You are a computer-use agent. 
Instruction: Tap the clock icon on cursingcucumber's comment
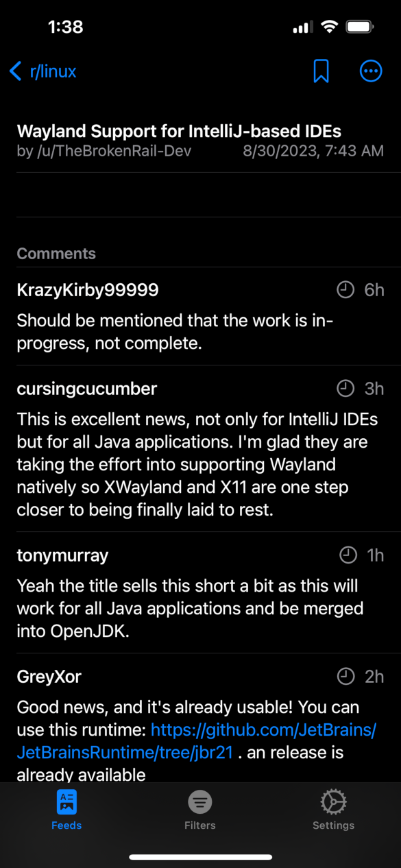tap(345, 389)
